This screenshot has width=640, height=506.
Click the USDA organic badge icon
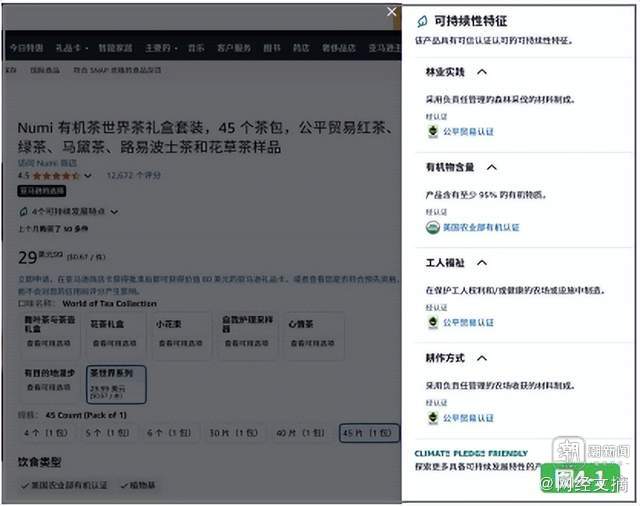coord(433,227)
